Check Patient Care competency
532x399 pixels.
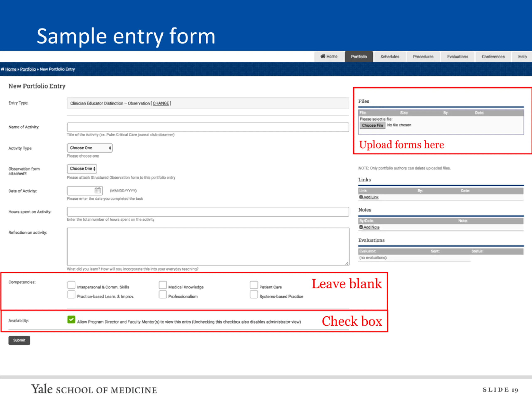click(x=254, y=285)
